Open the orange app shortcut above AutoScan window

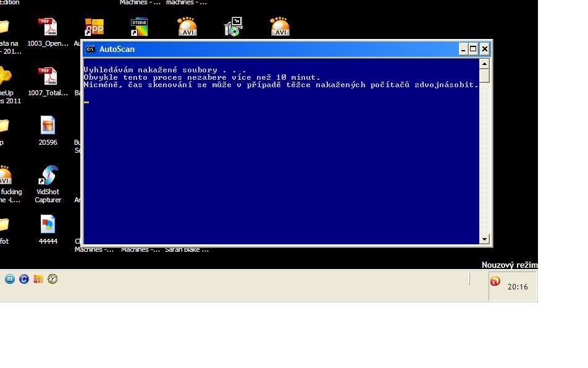94,27
